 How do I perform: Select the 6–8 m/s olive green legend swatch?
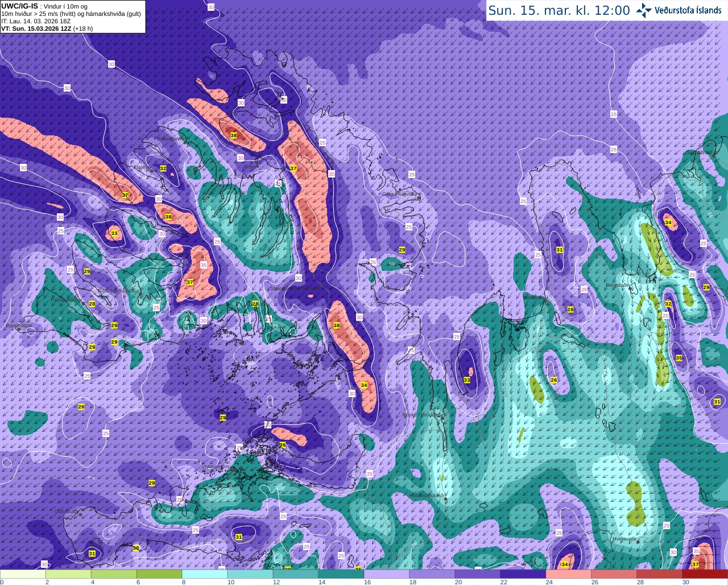pos(159,574)
